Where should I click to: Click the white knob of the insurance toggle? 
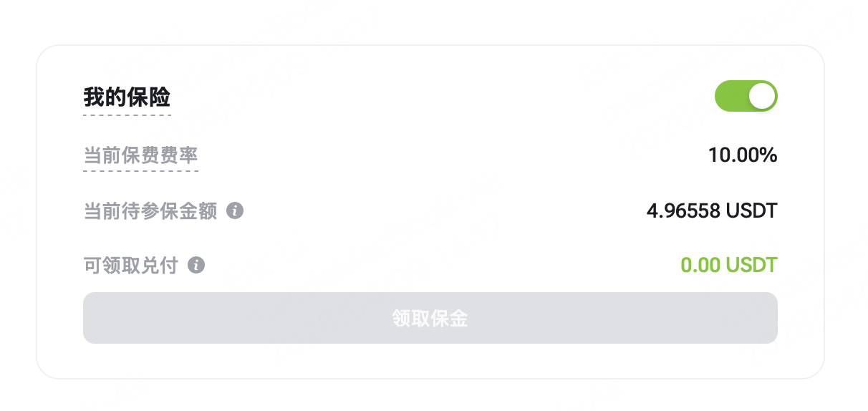[762, 96]
